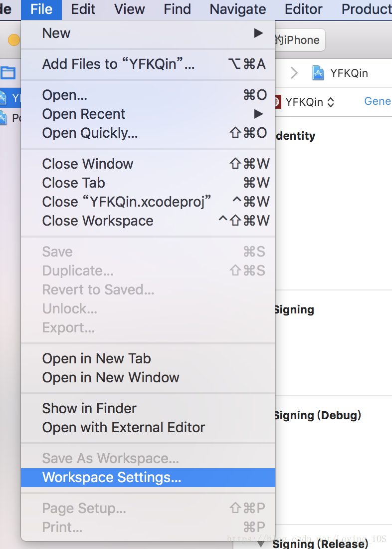
Task: Click the Signing section header
Action: pos(294,309)
